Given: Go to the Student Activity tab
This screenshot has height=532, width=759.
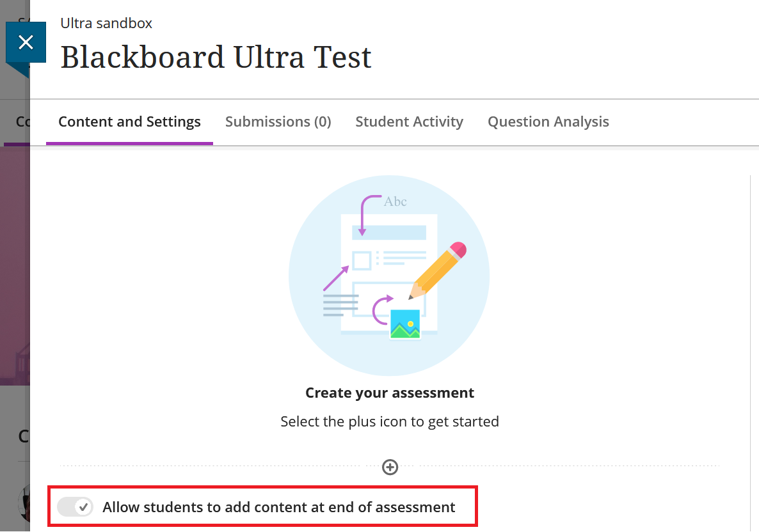Looking at the screenshot, I should point(409,121).
